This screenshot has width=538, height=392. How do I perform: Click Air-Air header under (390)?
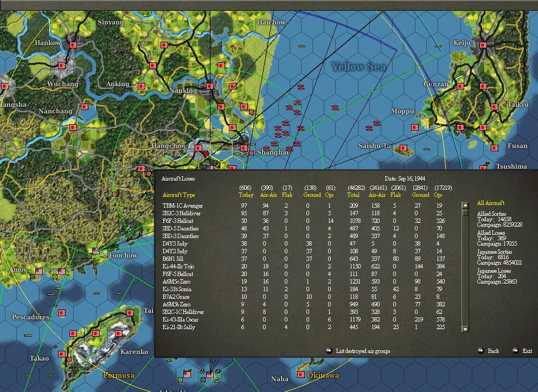coord(268,195)
